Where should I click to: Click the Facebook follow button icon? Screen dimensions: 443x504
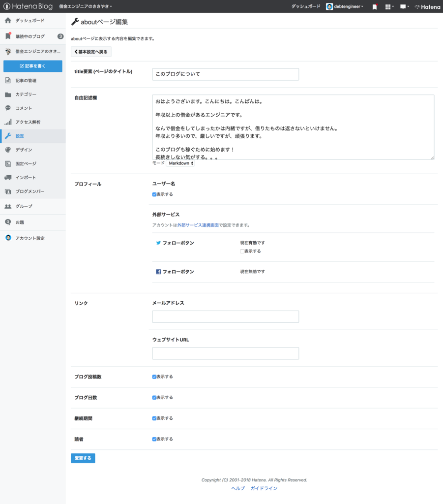point(158,271)
